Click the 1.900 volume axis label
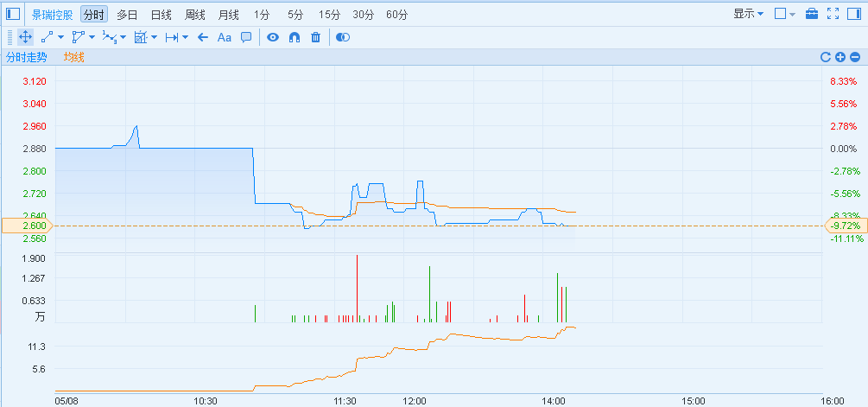 35,258
